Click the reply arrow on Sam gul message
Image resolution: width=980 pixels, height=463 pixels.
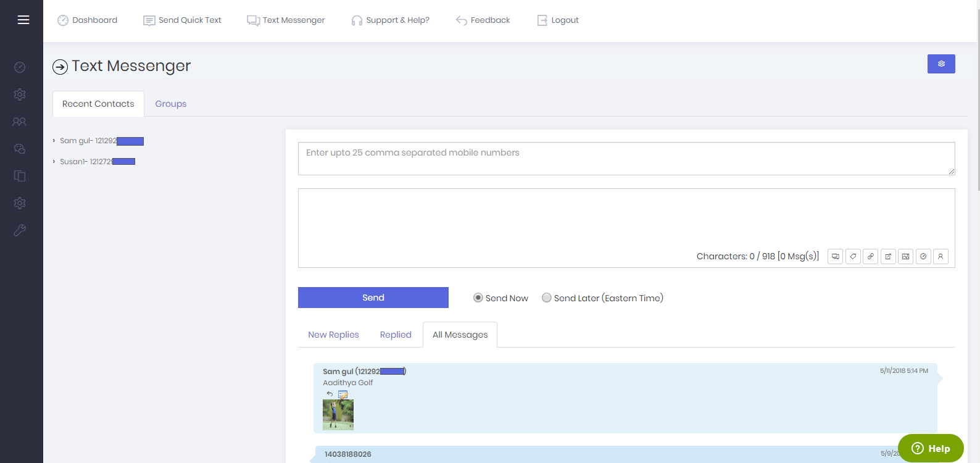[330, 394]
